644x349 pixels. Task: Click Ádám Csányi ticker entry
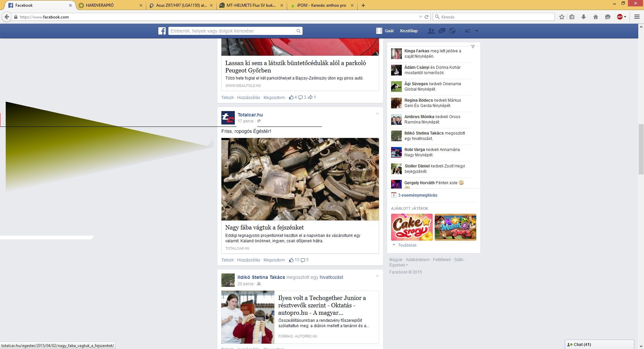tap(431, 70)
